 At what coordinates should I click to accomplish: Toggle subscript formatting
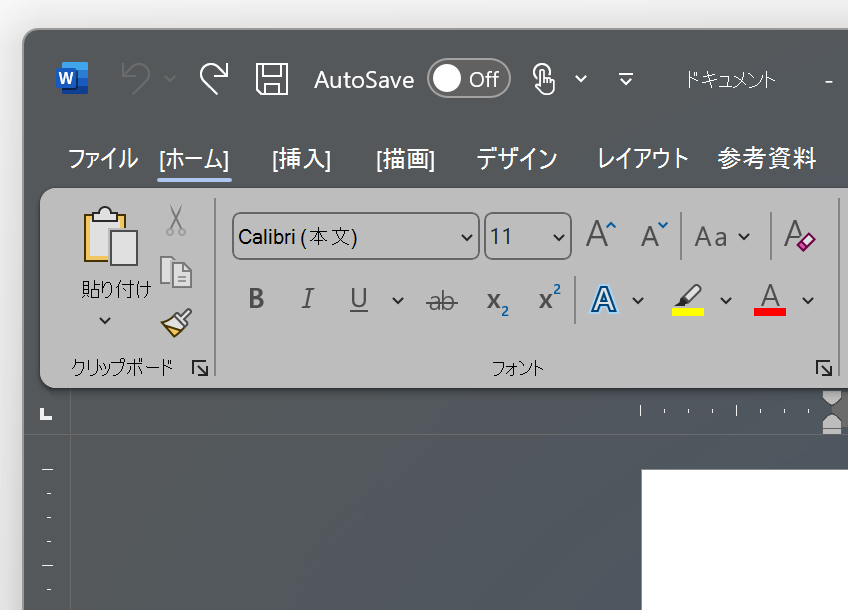tap(497, 302)
